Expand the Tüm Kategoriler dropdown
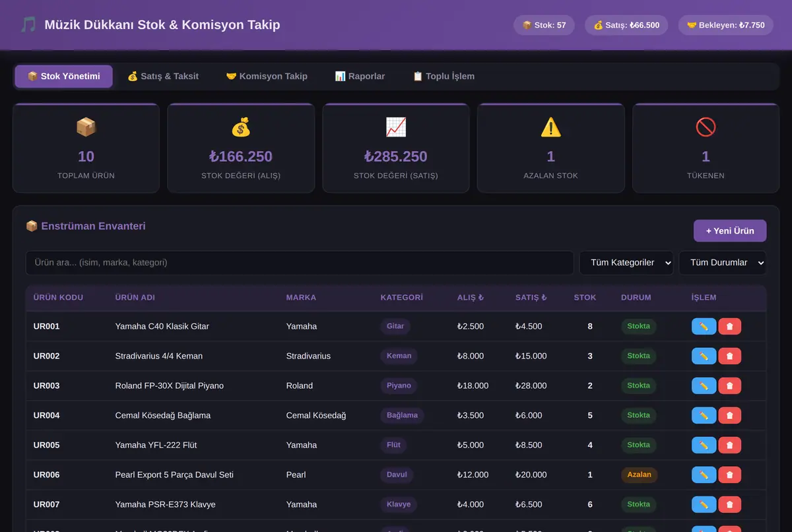Viewport: 792px width, 532px height. pyautogui.click(x=626, y=263)
